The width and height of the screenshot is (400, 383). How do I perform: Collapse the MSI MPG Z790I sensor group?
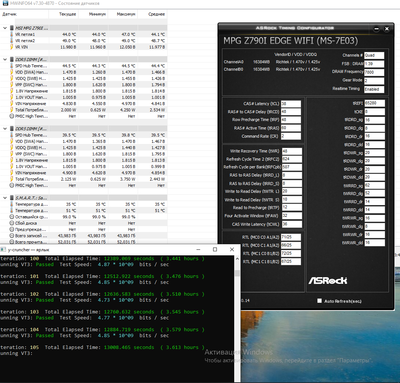pos(5,28)
